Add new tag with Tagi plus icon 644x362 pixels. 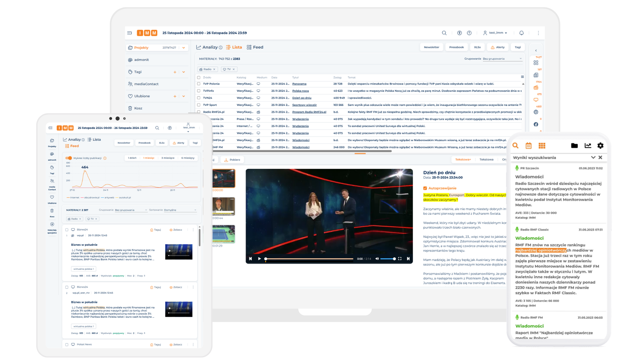[x=175, y=72]
